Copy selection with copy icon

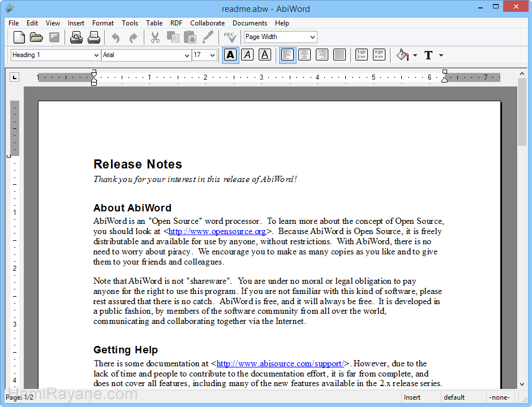click(173, 37)
